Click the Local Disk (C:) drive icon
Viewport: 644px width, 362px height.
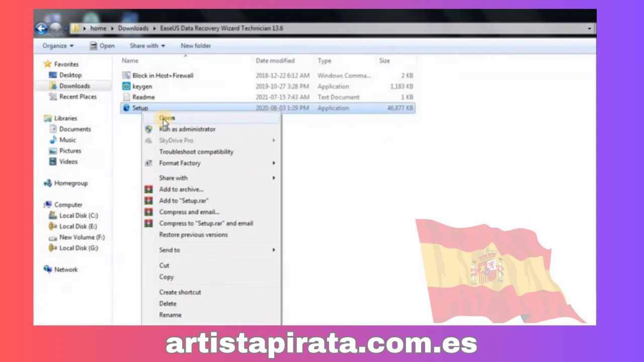(53, 216)
